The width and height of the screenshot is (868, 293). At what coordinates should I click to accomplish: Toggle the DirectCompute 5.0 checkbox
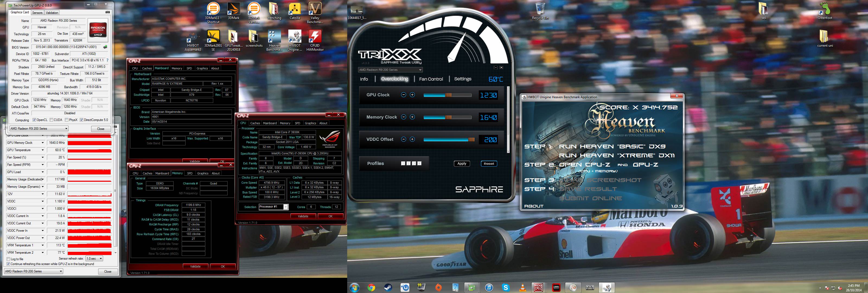tap(82, 120)
